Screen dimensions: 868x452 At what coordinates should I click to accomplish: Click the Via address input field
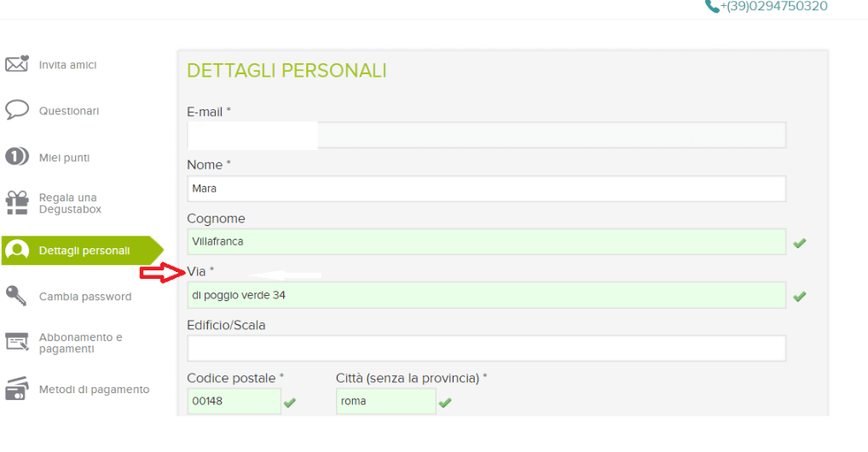click(486, 295)
